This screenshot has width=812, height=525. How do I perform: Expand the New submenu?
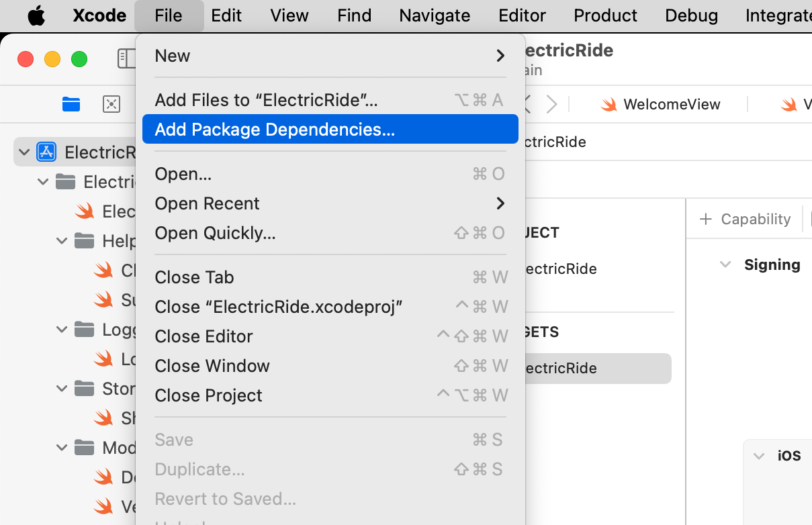pyautogui.click(x=500, y=56)
